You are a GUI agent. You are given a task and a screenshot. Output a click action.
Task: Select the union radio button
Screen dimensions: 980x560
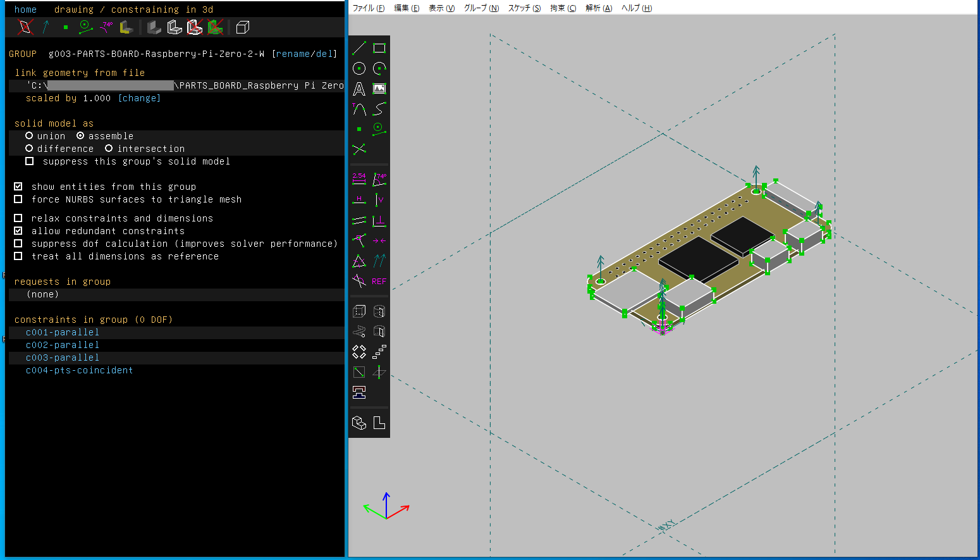(x=29, y=136)
